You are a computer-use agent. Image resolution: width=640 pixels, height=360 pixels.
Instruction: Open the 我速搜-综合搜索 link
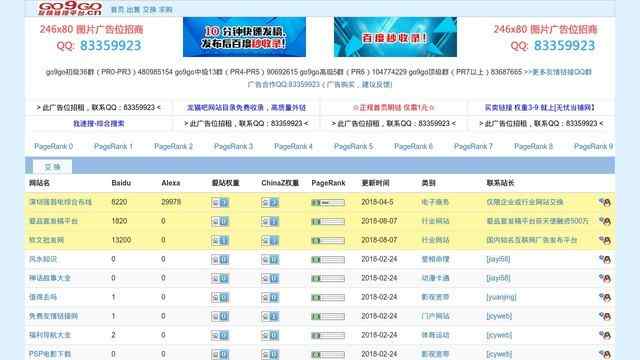[98, 123]
